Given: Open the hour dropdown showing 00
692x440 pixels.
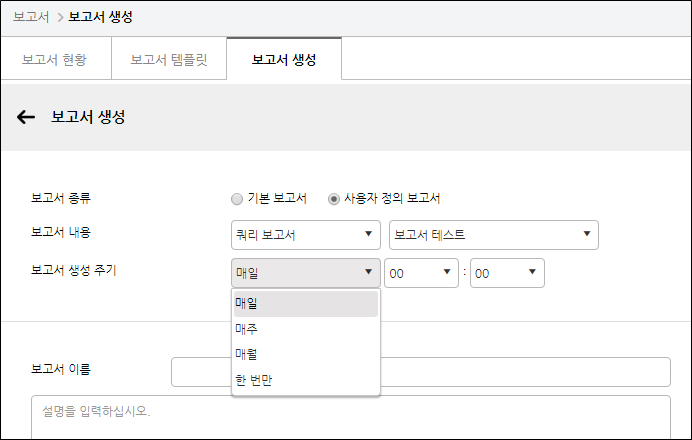Looking at the screenshot, I should (x=421, y=273).
